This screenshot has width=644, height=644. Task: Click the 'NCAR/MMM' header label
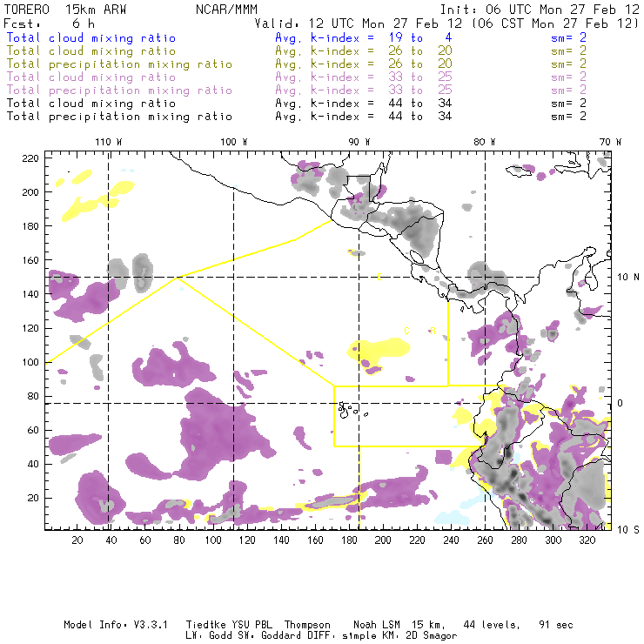[x=227, y=10]
